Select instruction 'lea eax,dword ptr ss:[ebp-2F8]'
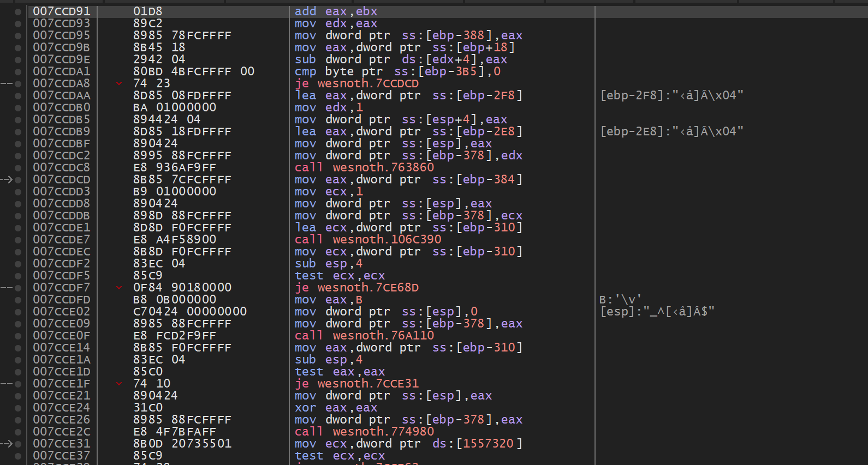This screenshot has height=465, width=868. click(409, 96)
